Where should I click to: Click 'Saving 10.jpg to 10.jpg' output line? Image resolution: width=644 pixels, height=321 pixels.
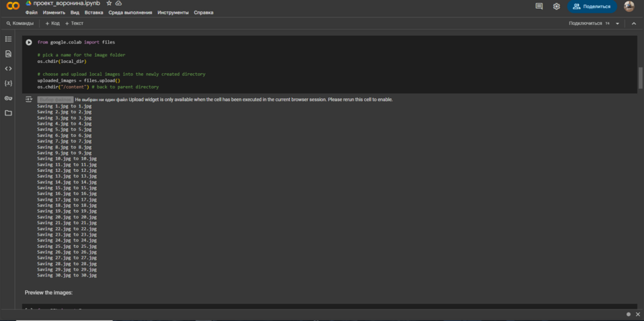(67, 158)
